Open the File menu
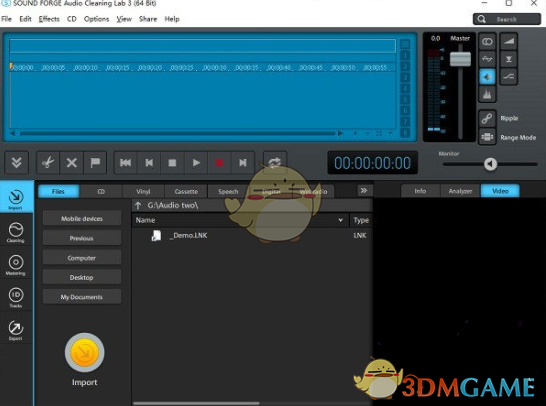 click(x=7, y=19)
